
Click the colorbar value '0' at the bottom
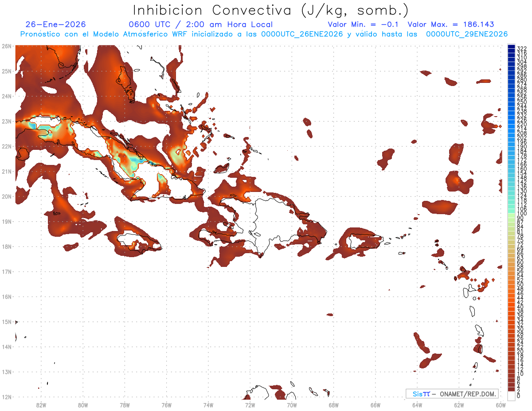click(x=519, y=396)
